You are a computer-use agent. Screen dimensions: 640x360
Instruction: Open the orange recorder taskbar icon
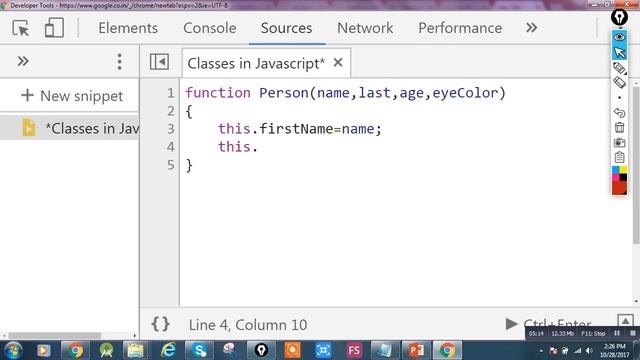click(292, 350)
